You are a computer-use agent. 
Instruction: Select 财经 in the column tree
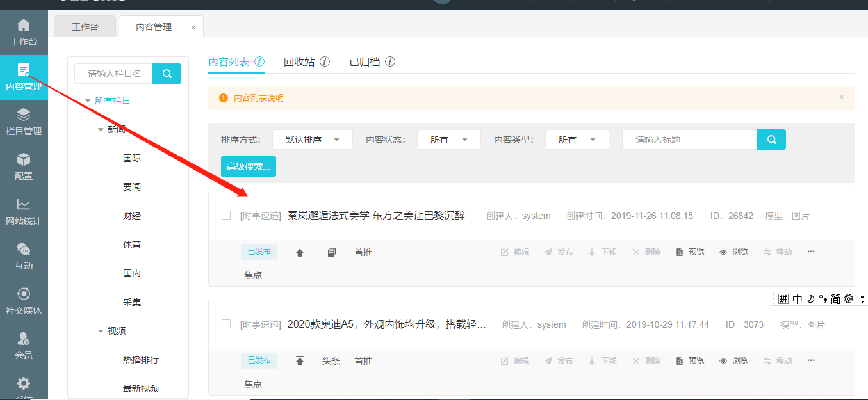132,216
